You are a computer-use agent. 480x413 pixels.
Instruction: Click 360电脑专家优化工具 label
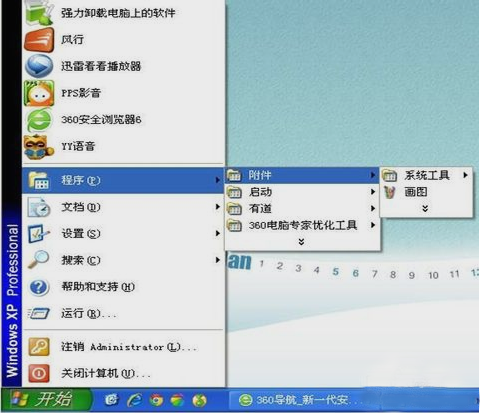pos(303,225)
